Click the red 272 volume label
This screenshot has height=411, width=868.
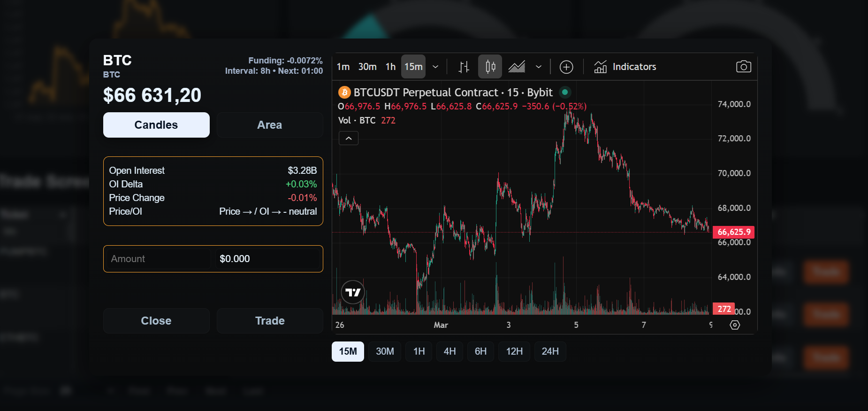click(x=724, y=309)
